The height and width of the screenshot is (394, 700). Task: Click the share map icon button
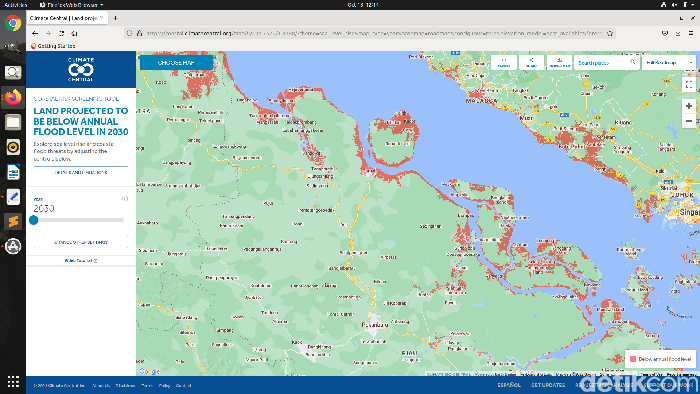[x=531, y=62]
